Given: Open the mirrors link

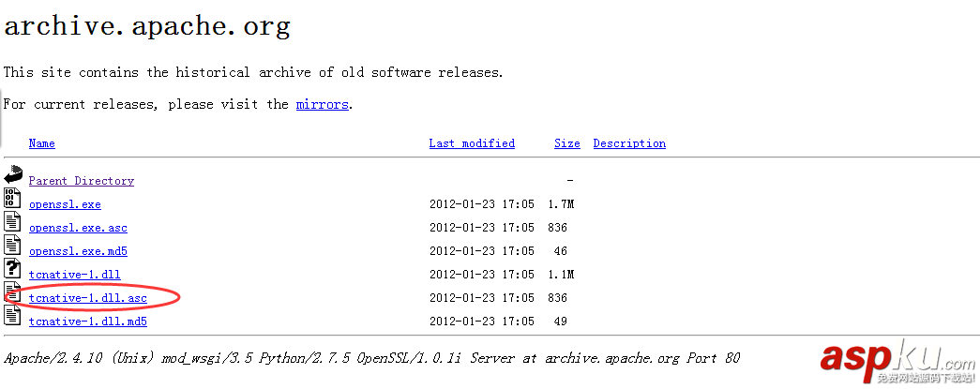Looking at the screenshot, I should pyautogui.click(x=322, y=104).
